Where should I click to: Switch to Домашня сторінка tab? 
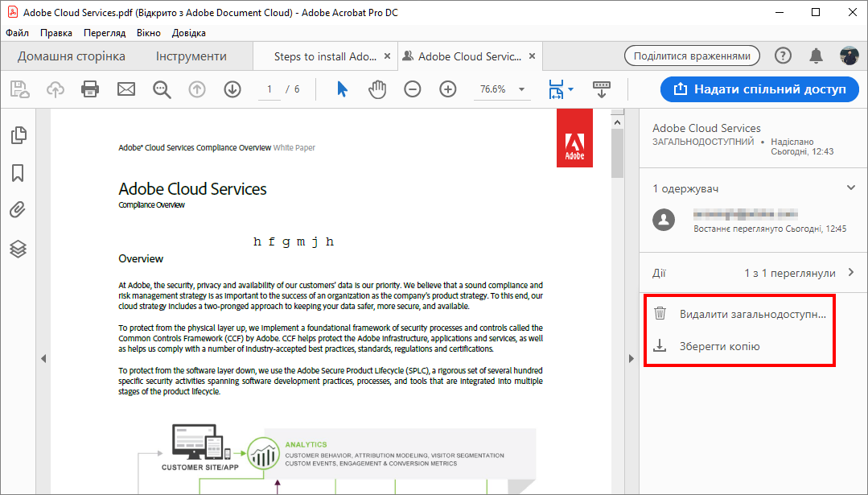(x=72, y=56)
